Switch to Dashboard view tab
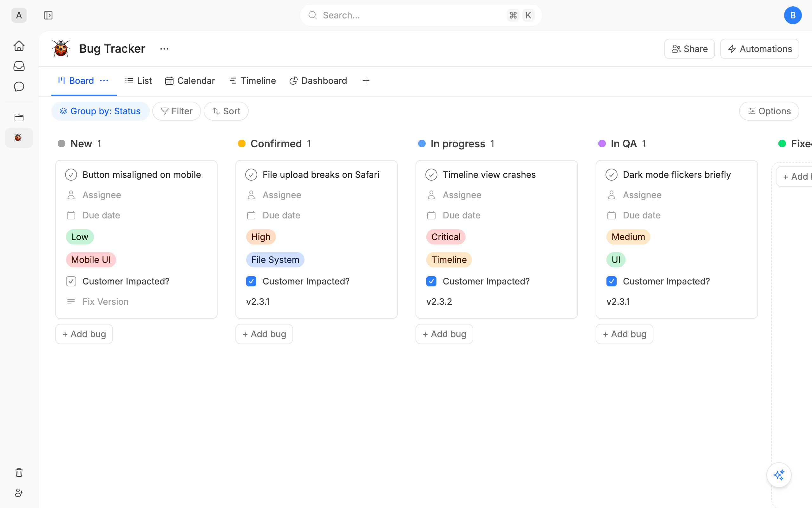 (x=318, y=81)
